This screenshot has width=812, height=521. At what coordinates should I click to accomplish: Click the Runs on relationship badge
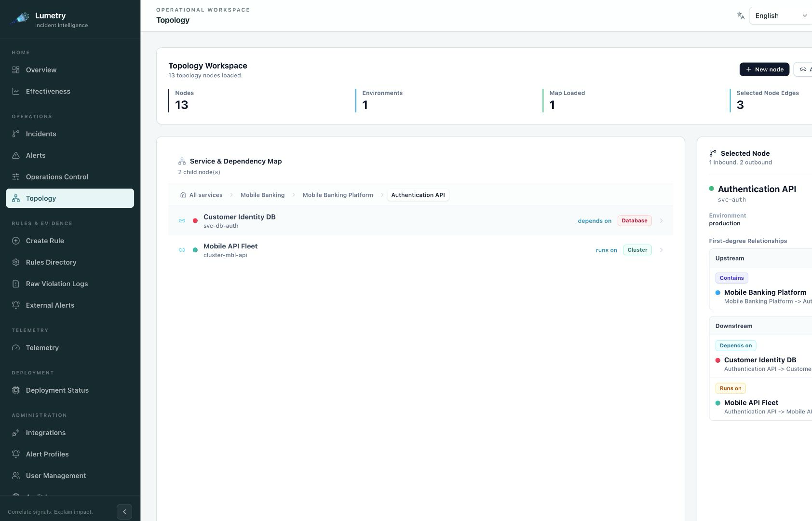[731, 388]
